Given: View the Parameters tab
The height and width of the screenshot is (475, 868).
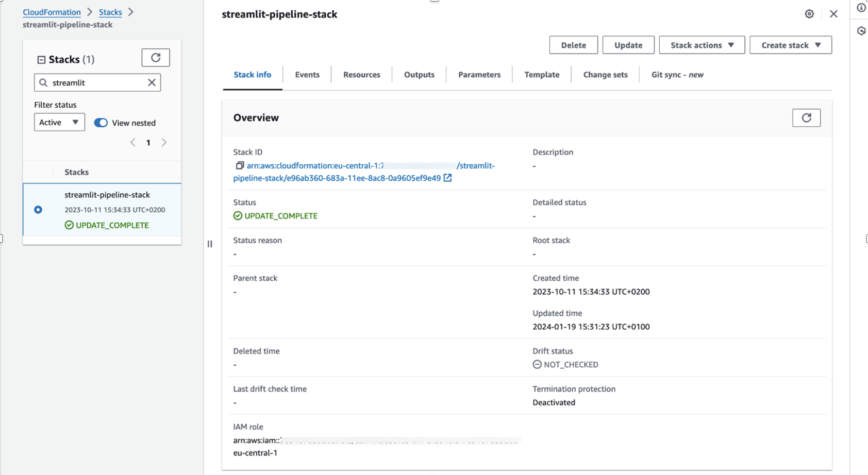Looking at the screenshot, I should (x=479, y=75).
